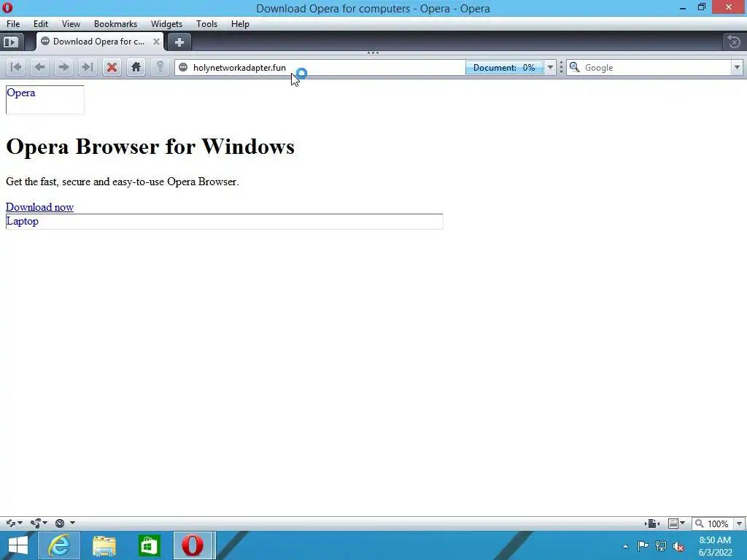Click site badge icon in address bar
This screenshot has height=560, width=747.
[x=183, y=68]
